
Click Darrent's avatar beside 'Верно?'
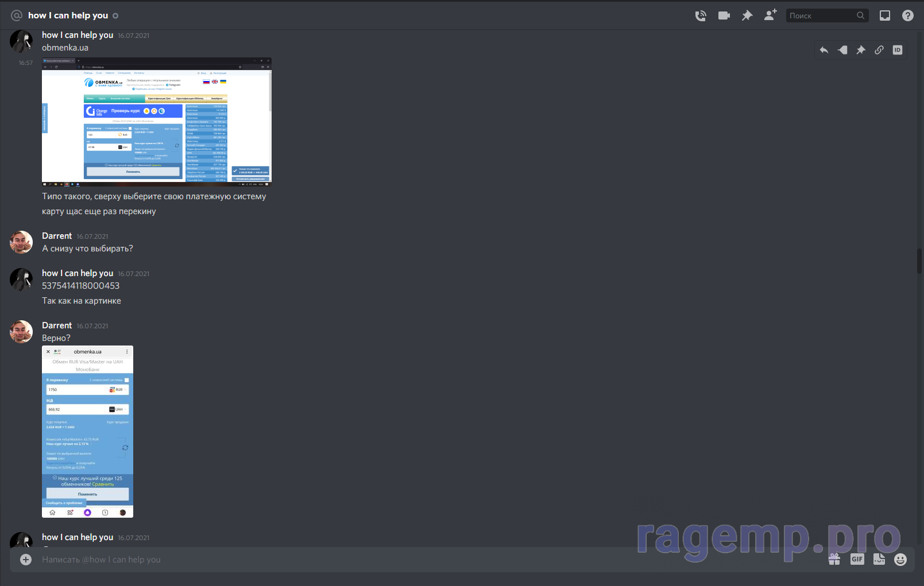click(21, 332)
